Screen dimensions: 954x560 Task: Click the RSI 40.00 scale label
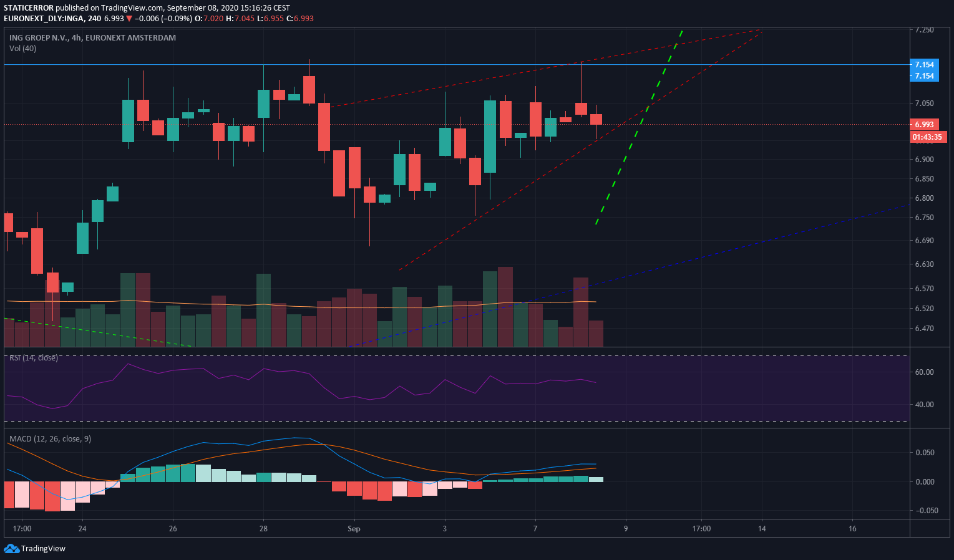pyautogui.click(x=924, y=405)
